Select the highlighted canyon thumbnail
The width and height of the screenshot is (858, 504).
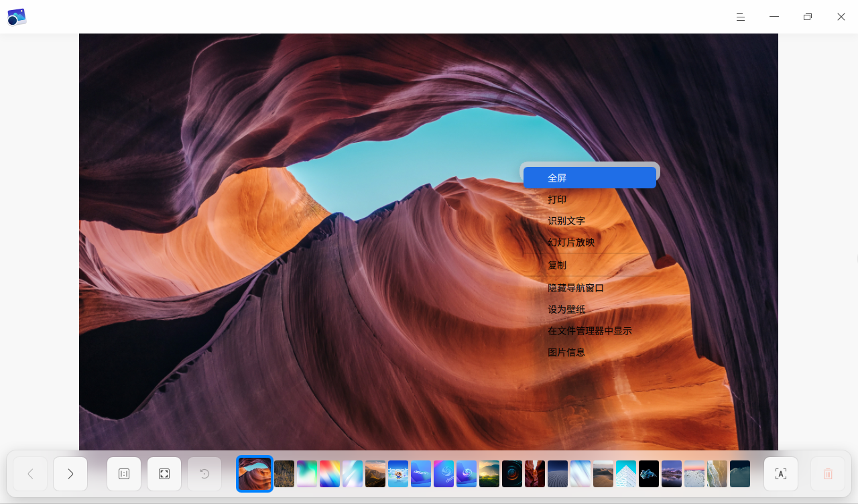(255, 474)
